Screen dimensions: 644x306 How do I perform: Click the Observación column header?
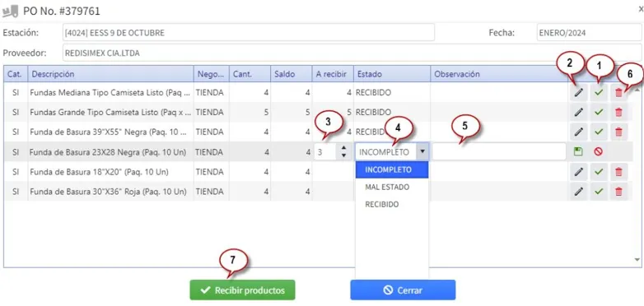pyautogui.click(x=499, y=74)
